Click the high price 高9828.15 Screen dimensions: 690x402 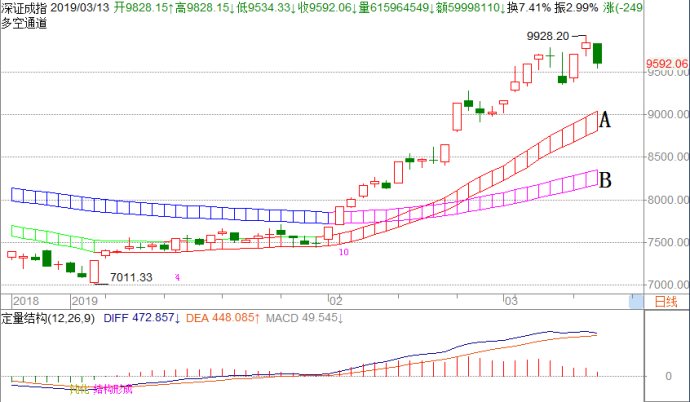205,7
